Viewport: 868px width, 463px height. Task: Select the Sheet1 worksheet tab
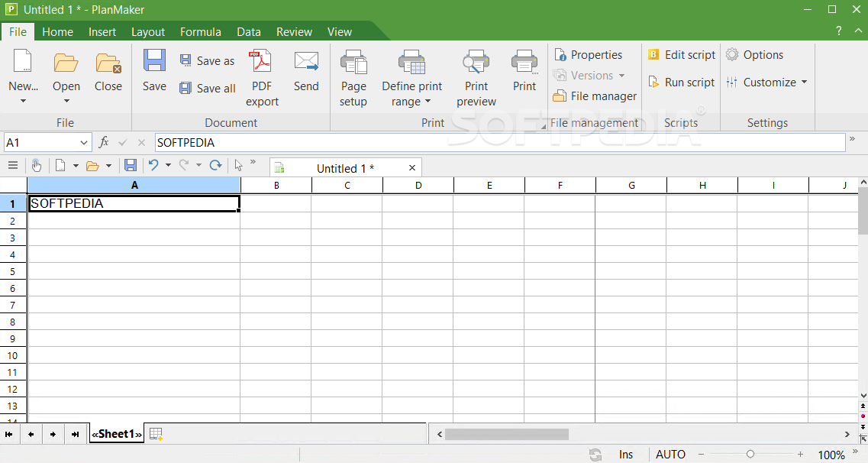click(117, 434)
